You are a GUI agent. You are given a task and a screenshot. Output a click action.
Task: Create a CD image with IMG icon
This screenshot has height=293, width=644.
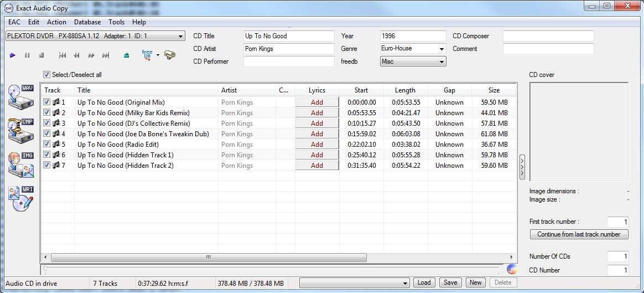(x=21, y=165)
